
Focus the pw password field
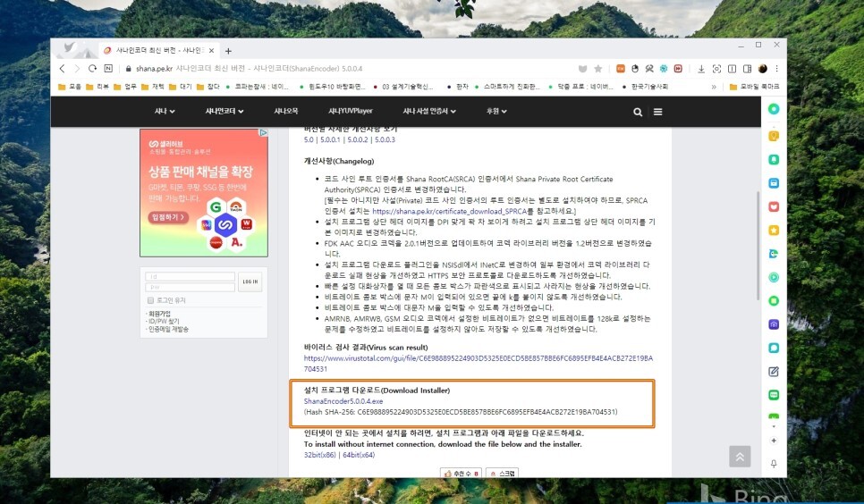pyautogui.click(x=191, y=287)
